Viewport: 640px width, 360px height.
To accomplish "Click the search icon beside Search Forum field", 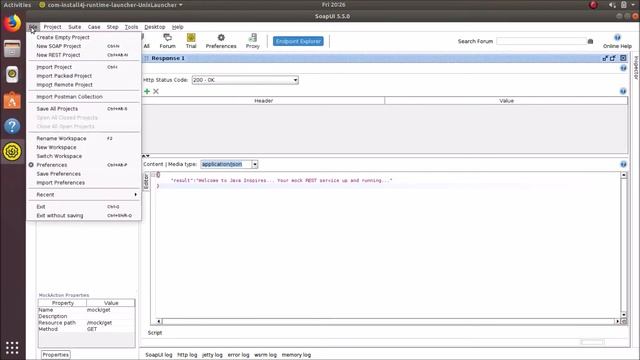I will 590,41.
